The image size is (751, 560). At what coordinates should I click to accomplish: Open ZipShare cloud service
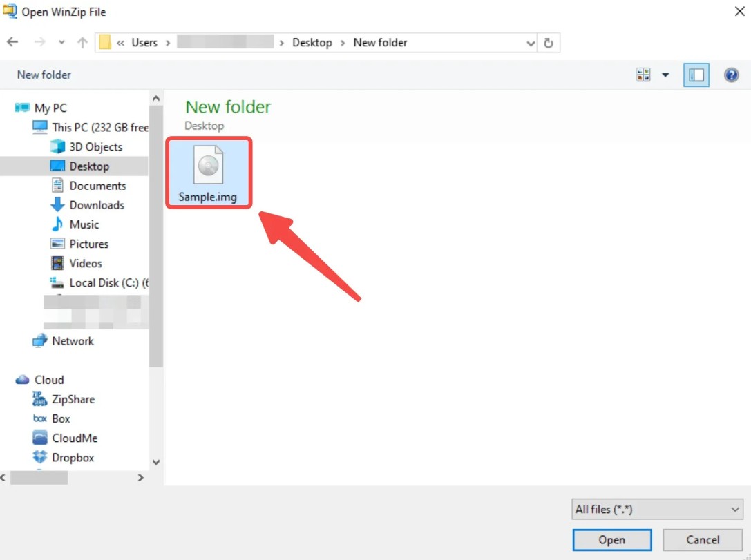pos(73,399)
